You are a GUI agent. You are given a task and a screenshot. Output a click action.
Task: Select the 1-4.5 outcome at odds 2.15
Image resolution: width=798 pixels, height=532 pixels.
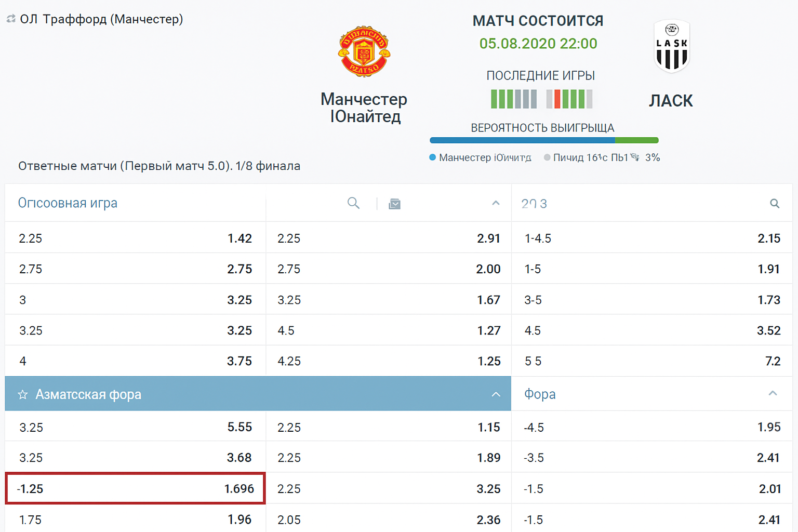coord(651,238)
